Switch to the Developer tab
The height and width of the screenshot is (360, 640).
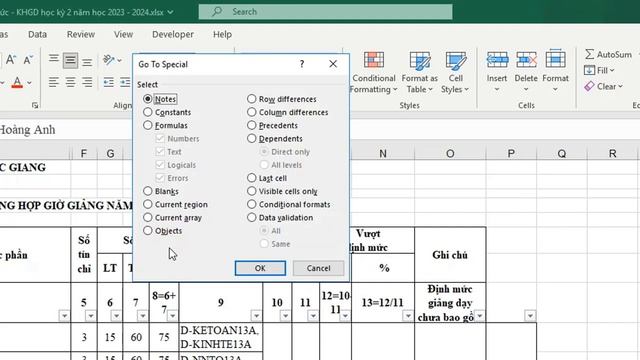pos(173,34)
